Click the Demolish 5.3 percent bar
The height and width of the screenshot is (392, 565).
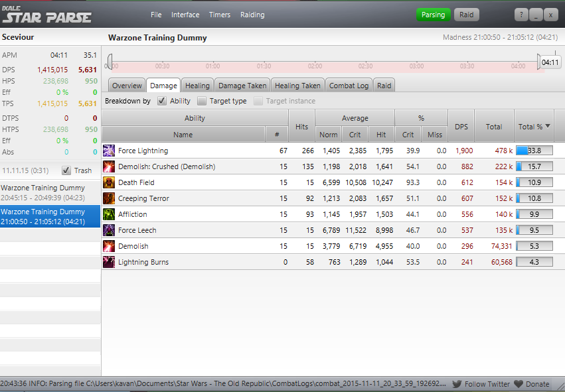(534, 246)
